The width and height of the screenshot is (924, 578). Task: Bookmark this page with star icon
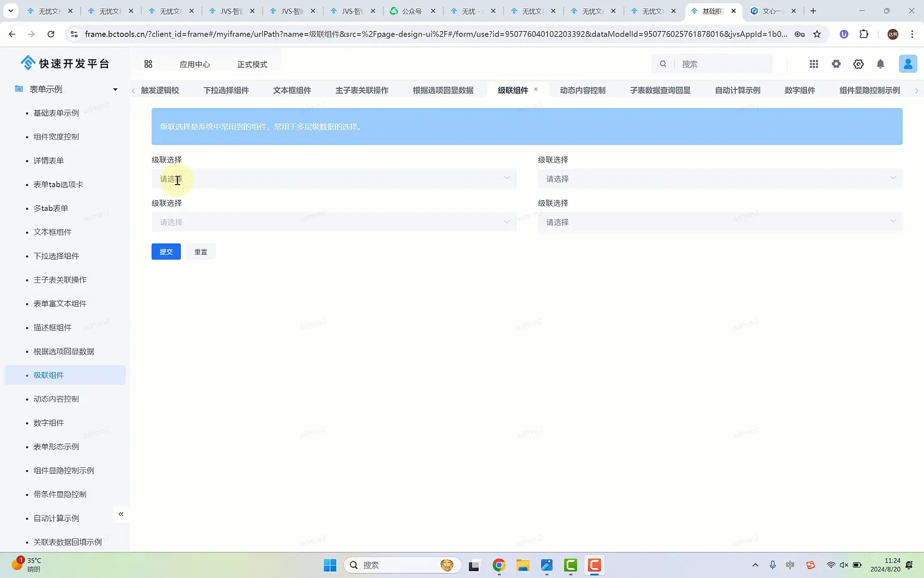tap(817, 34)
